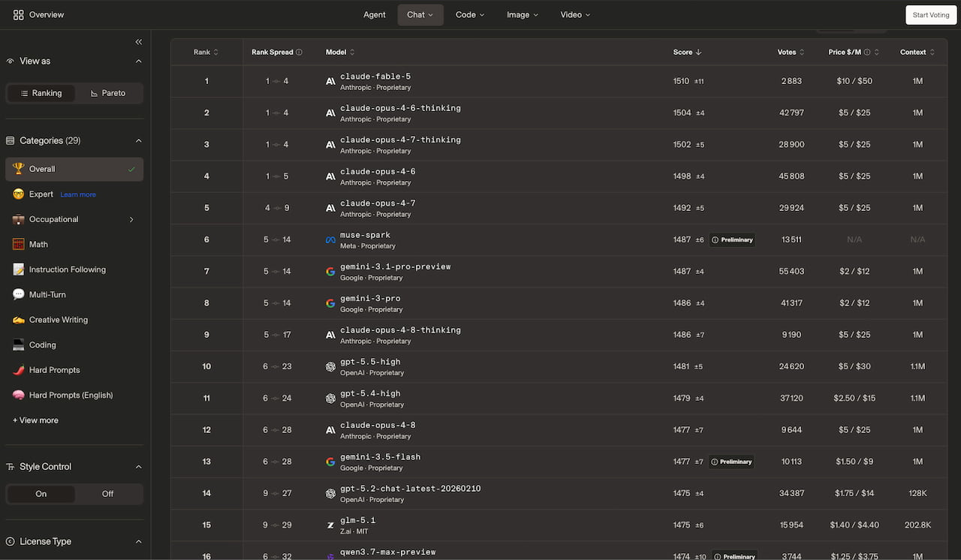Collapse the Categories (29) section

click(138, 140)
